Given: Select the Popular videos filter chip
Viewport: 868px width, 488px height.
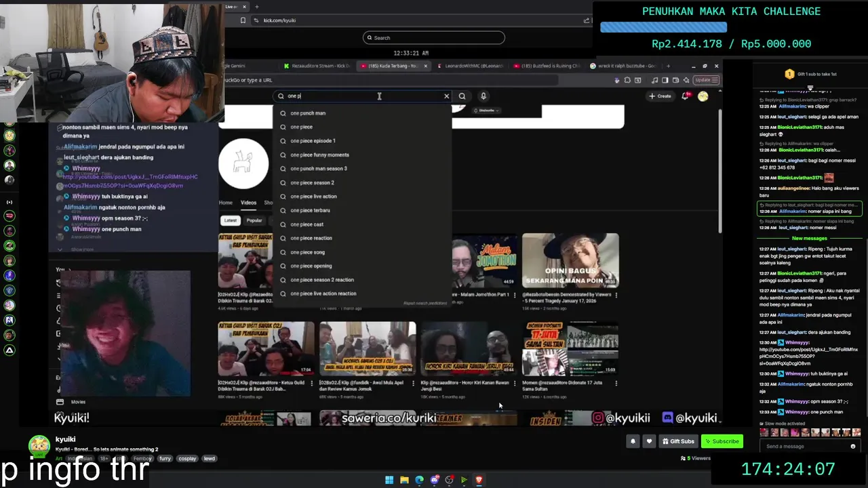Looking at the screenshot, I should (254, 220).
